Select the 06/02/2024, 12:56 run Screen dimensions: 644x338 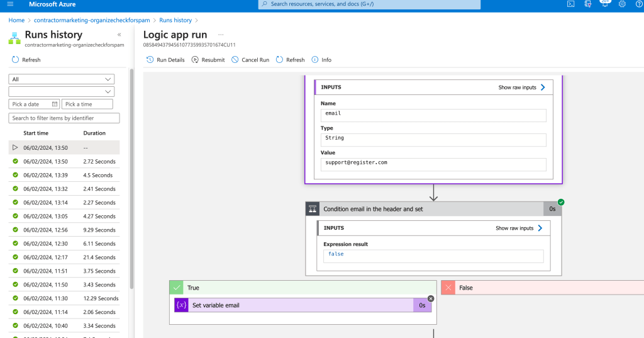pos(64,230)
